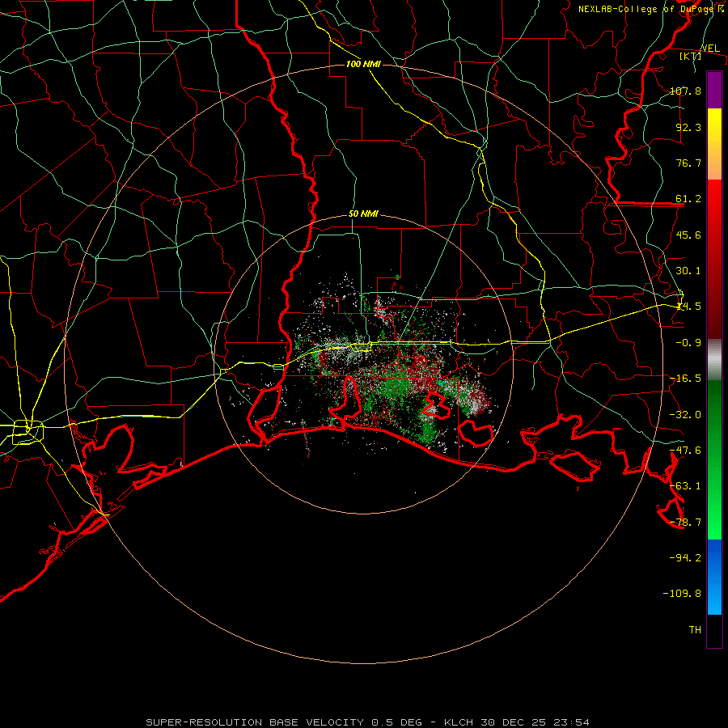Click the 100 NMI range ring label
Image resolution: width=728 pixels, height=728 pixels.
click(363, 64)
